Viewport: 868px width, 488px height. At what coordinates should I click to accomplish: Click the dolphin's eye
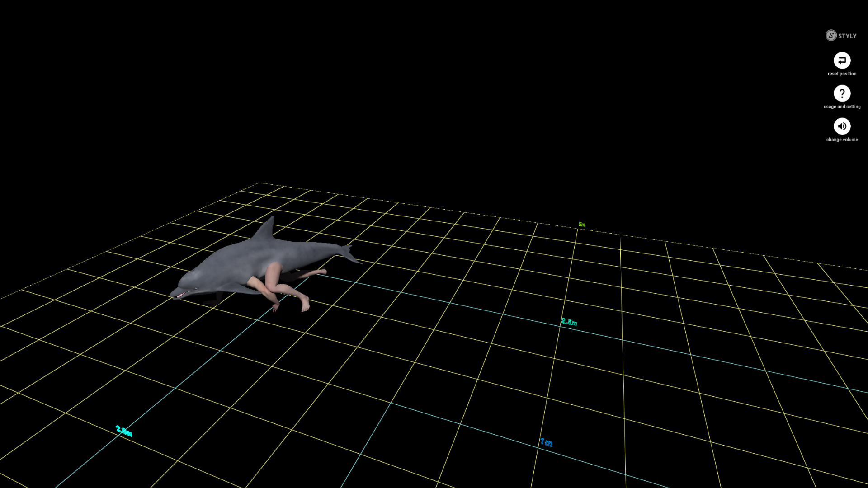coord(196,288)
